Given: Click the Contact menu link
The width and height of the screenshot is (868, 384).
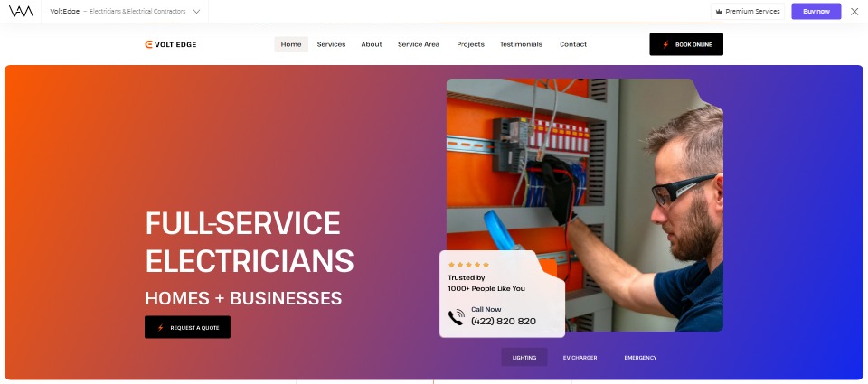Looking at the screenshot, I should 573,44.
